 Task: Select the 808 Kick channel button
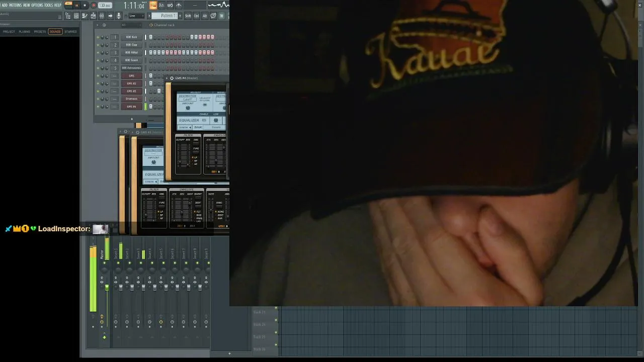tap(131, 37)
